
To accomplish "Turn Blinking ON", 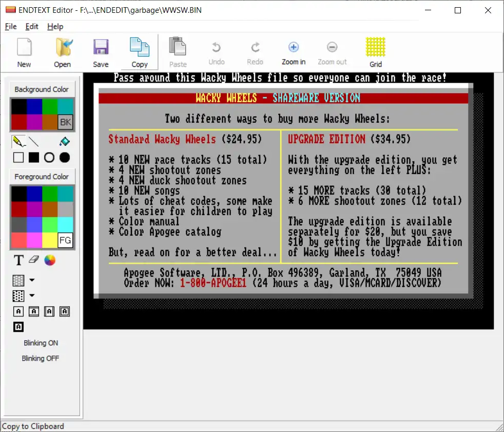I will (x=41, y=343).
